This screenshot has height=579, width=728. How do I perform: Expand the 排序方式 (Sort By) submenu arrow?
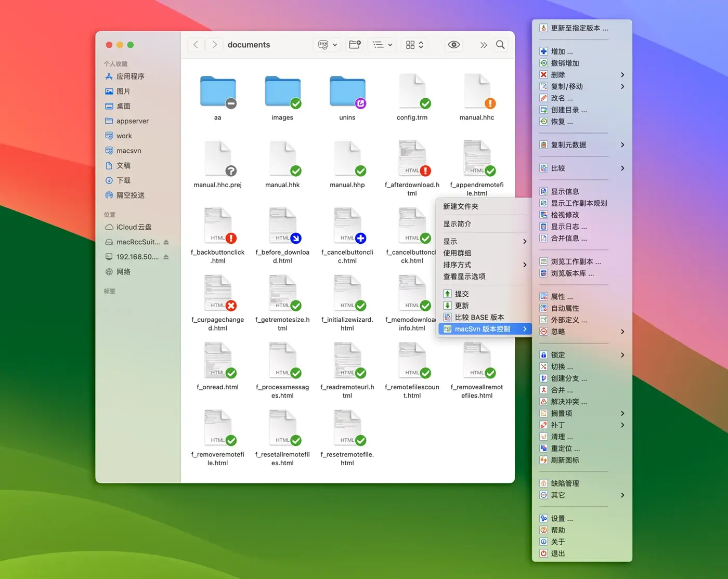point(525,265)
